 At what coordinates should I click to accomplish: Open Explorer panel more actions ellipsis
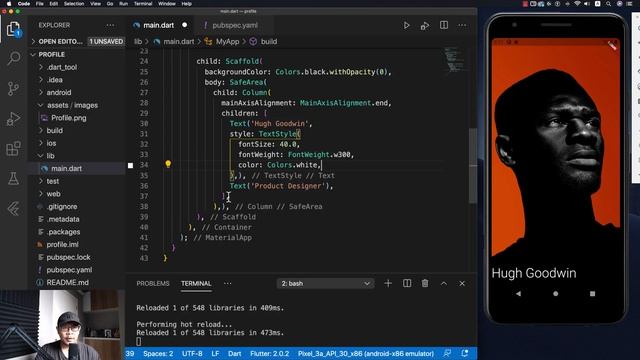(x=110, y=25)
